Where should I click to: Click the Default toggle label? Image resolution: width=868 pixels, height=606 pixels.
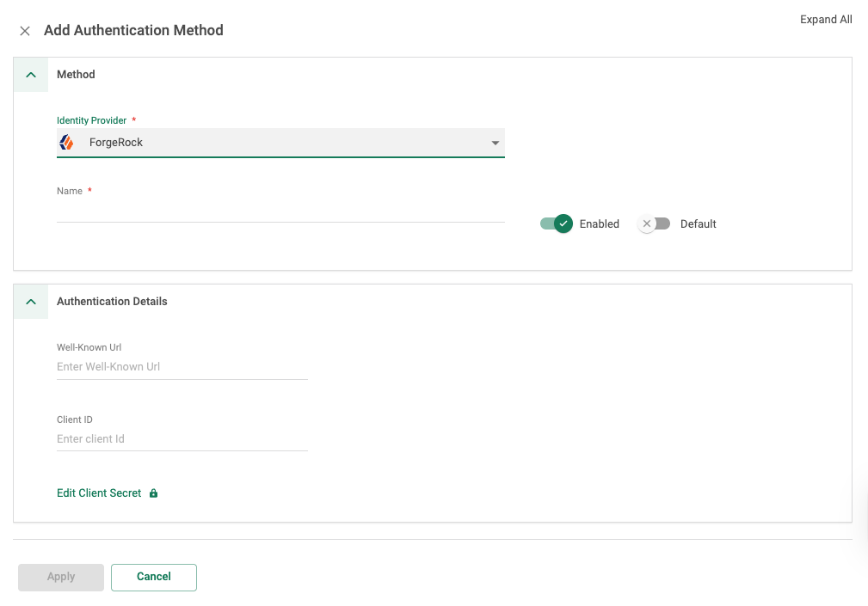tap(698, 223)
